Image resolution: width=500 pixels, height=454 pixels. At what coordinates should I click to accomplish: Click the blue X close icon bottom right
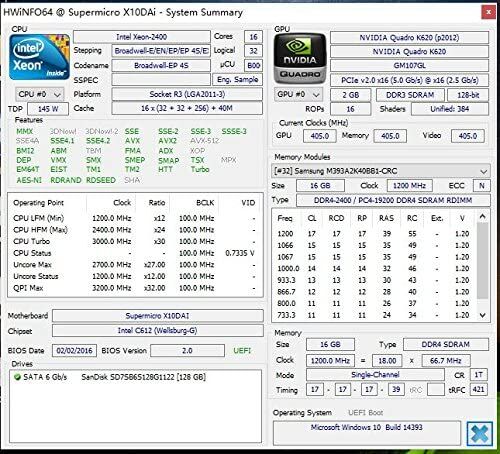point(479,434)
